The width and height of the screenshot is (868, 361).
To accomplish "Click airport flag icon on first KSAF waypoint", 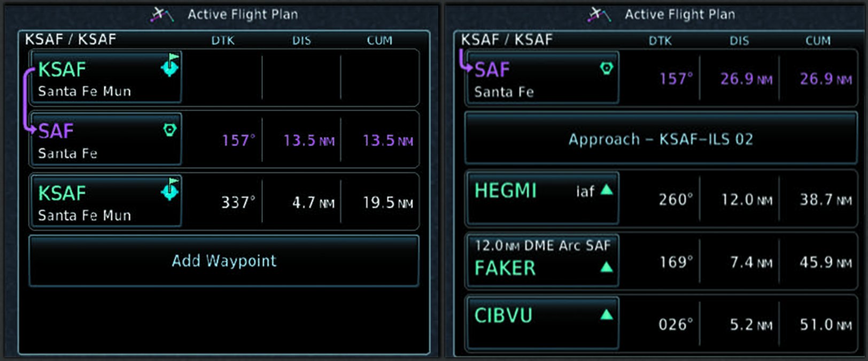I will pyautogui.click(x=170, y=65).
